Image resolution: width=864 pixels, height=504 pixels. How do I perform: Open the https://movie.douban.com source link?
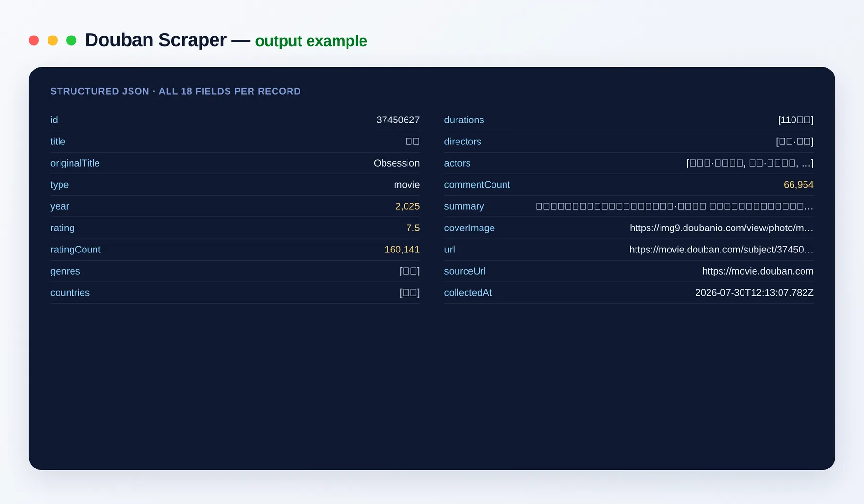(x=758, y=271)
